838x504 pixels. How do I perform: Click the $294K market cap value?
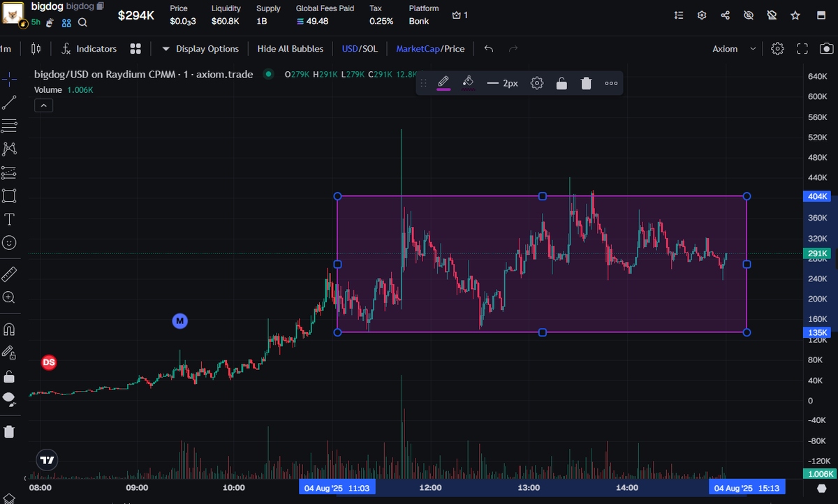(135, 15)
